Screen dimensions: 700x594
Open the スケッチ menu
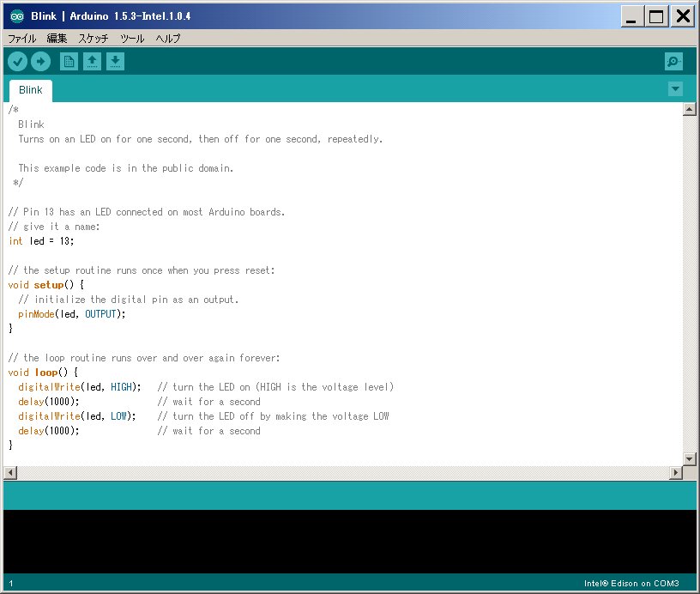94,39
